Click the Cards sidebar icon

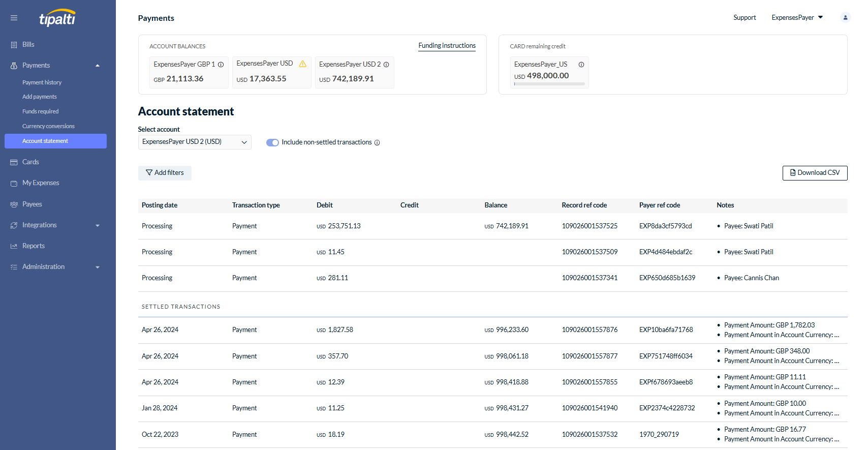14,162
